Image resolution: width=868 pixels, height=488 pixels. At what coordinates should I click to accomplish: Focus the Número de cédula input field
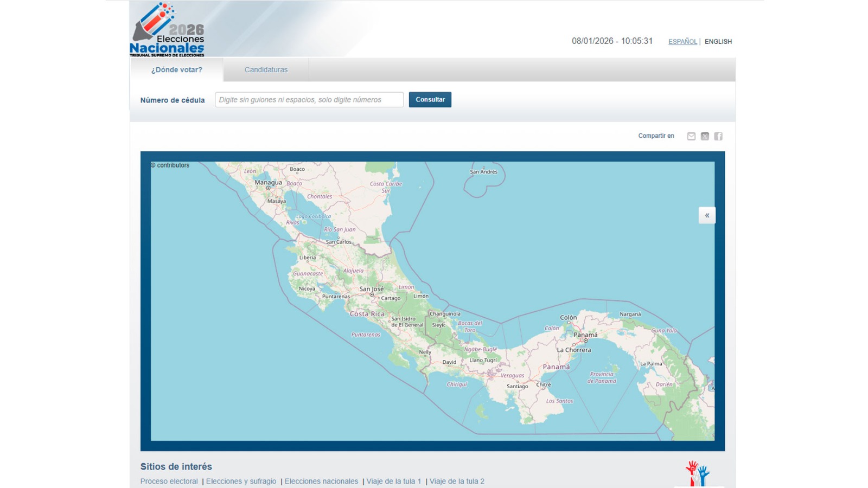(x=309, y=100)
